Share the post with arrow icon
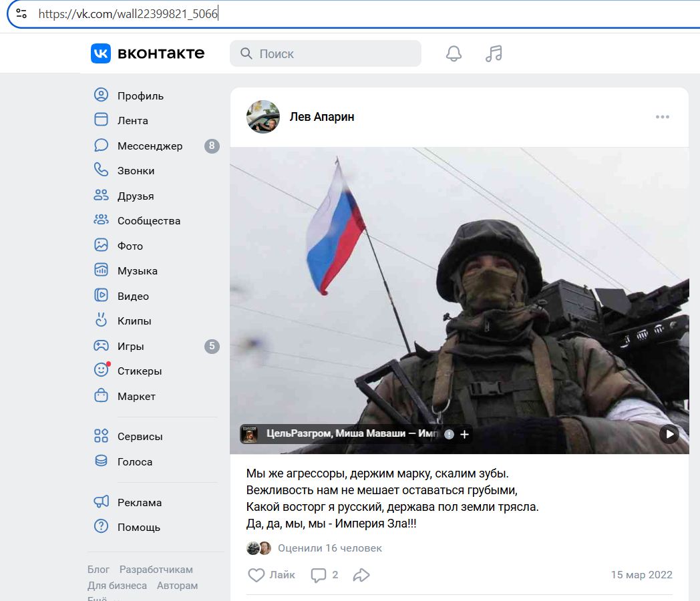 pyautogui.click(x=361, y=575)
